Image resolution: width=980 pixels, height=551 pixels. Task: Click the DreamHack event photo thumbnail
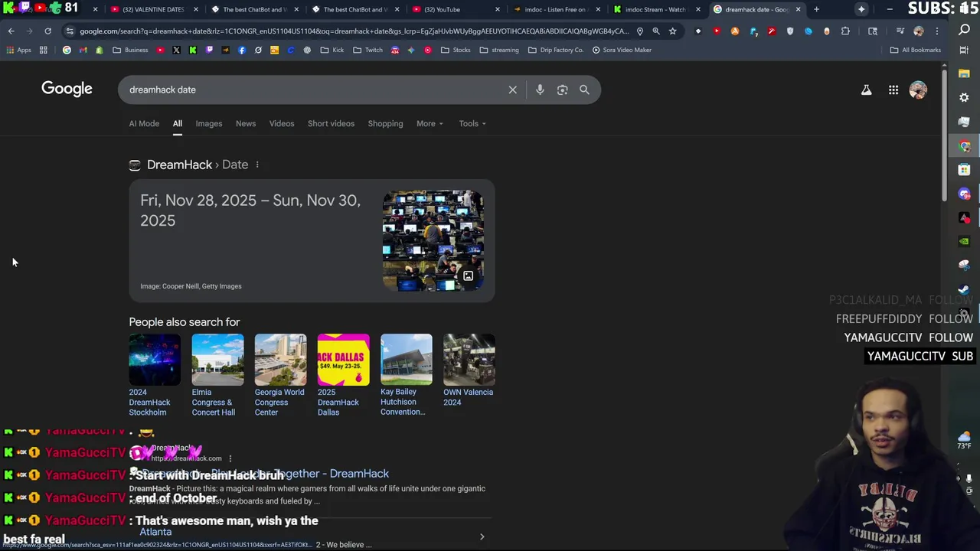tap(433, 240)
